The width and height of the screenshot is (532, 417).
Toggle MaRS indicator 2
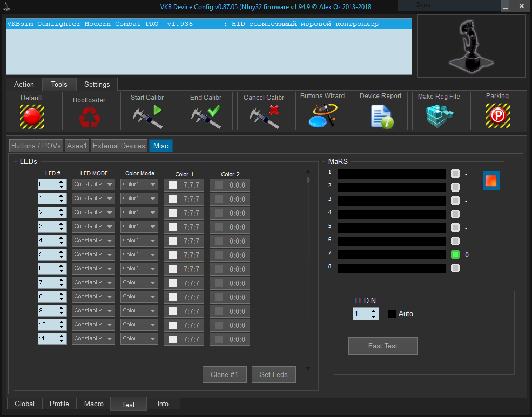click(455, 187)
